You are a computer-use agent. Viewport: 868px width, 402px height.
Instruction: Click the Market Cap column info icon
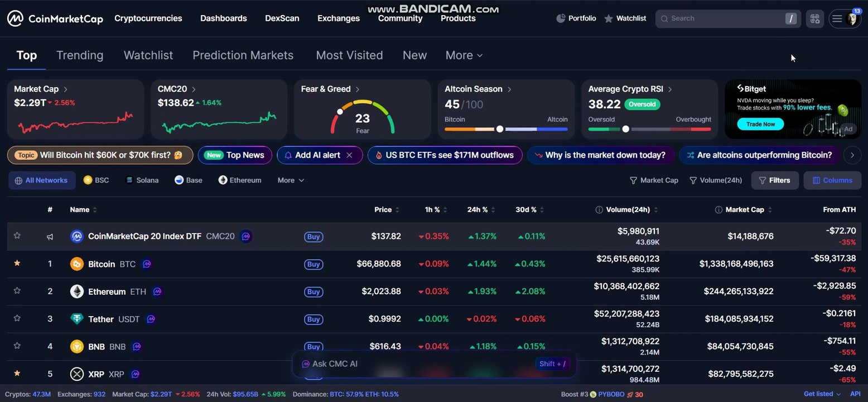coord(718,210)
